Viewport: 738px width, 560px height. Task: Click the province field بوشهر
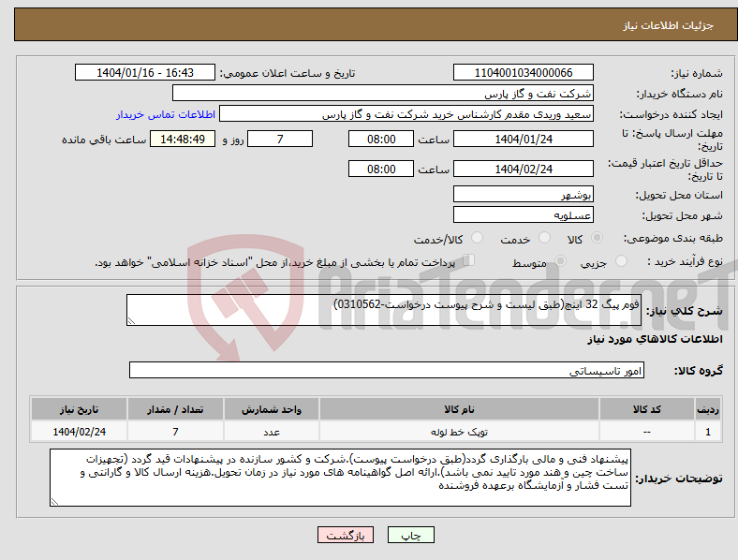pos(524,195)
